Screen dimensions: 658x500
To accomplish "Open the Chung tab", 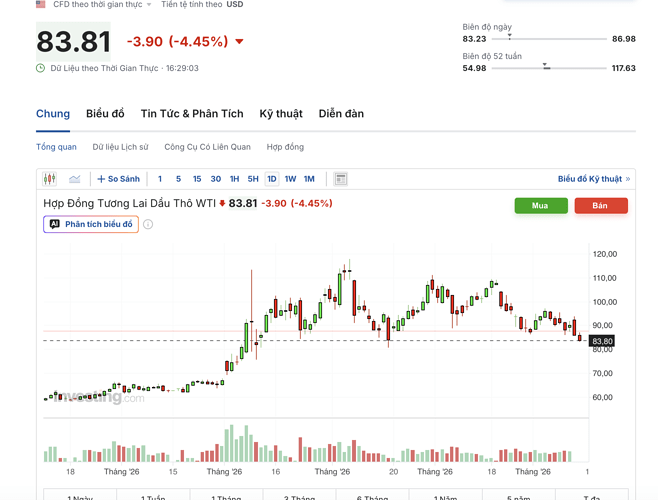I will point(53,114).
